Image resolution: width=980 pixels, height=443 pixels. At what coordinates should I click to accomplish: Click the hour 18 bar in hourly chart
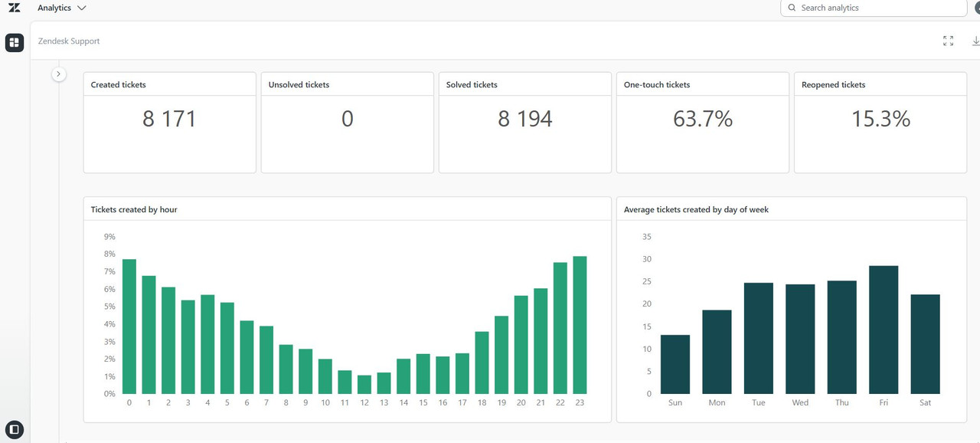482,363
